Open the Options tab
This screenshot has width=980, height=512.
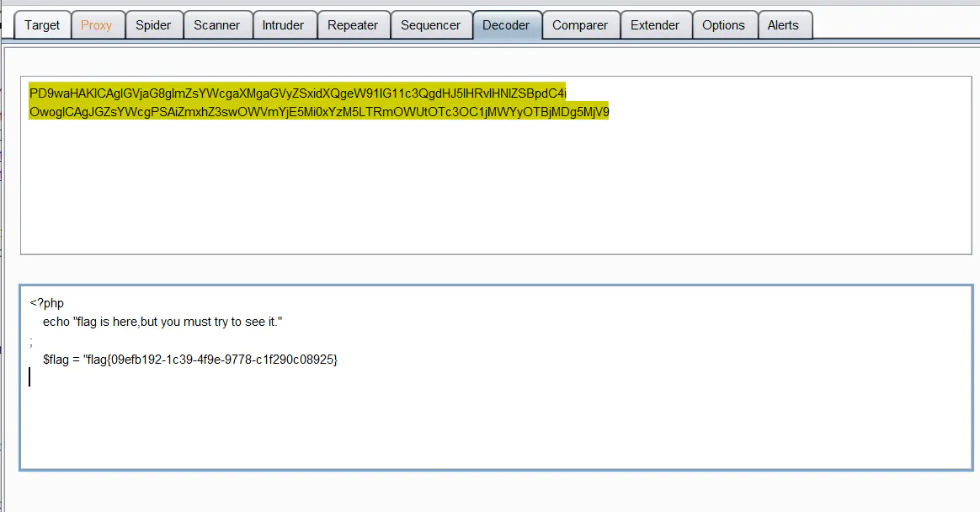pos(723,25)
